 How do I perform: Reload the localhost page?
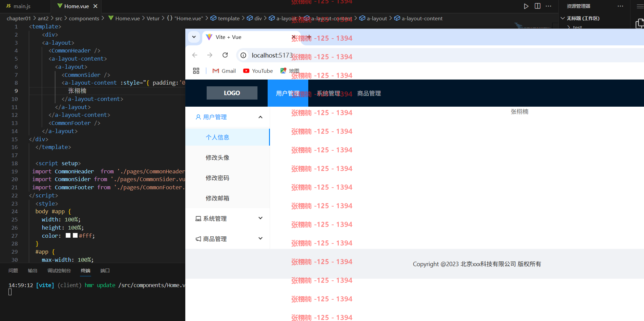click(x=225, y=55)
